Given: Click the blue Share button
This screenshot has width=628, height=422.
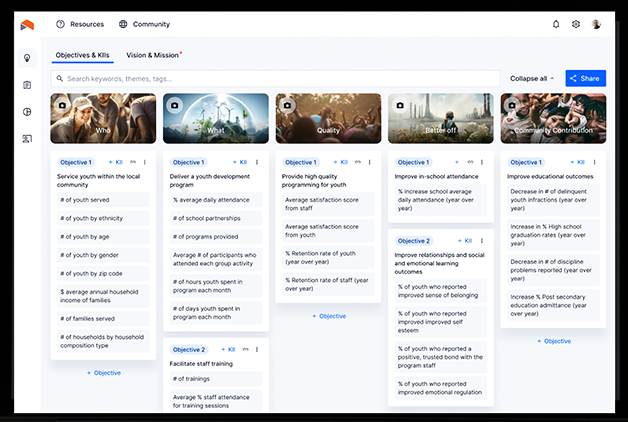Looking at the screenshot, I should [585, 78].
